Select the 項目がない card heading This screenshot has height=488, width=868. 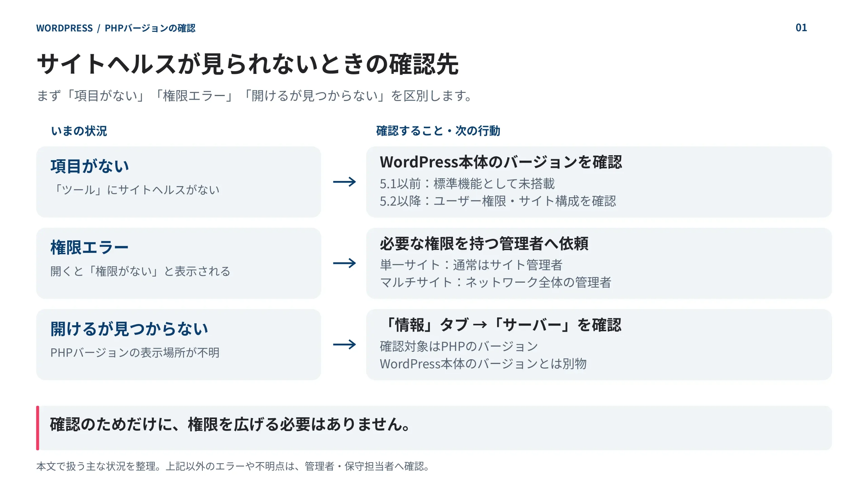(90, 166)
